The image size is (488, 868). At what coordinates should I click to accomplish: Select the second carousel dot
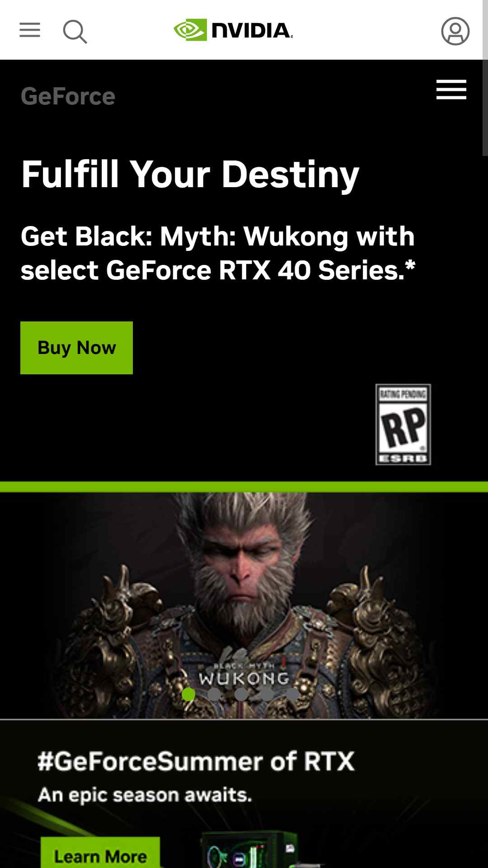pos(214,694)
